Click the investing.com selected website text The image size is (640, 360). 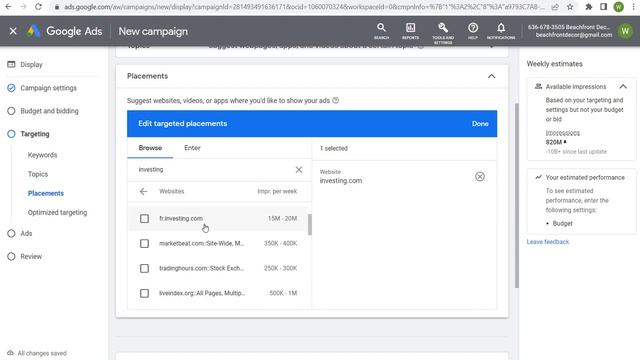pos(341,180)
